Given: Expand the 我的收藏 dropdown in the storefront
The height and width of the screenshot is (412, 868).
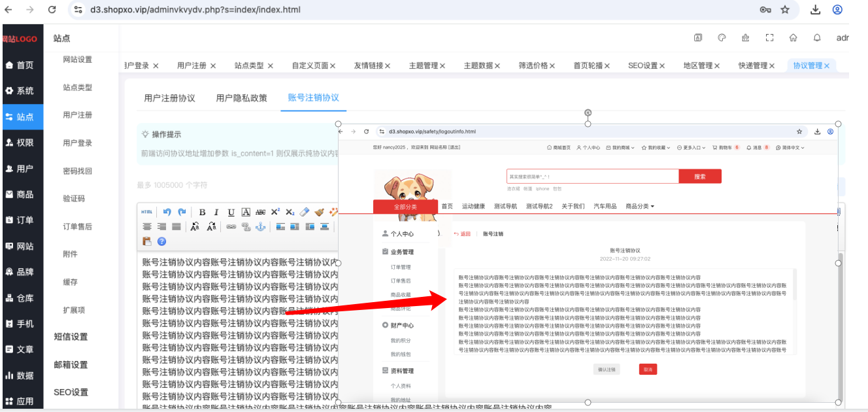Looking at the screenshot, I should tap(656, 148).
